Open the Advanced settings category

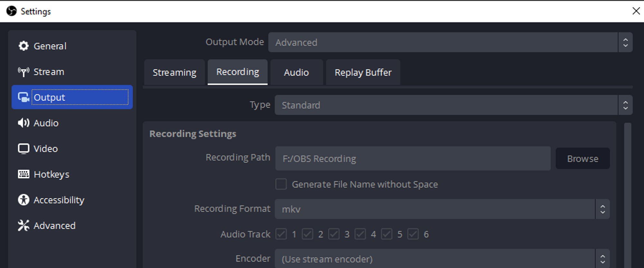pos(72,226)
